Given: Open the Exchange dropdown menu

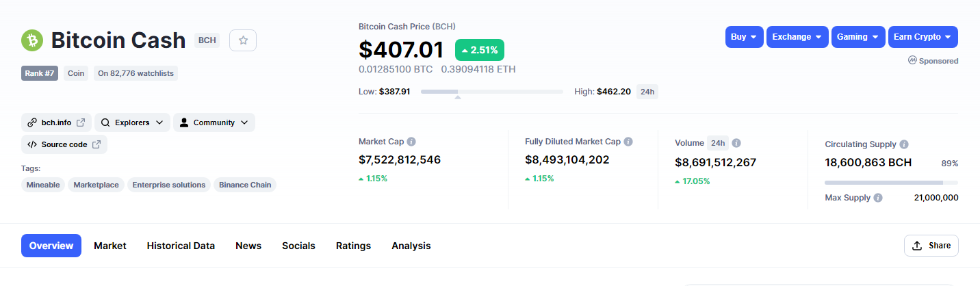Looking at the screenshot, I should [797, 37].
